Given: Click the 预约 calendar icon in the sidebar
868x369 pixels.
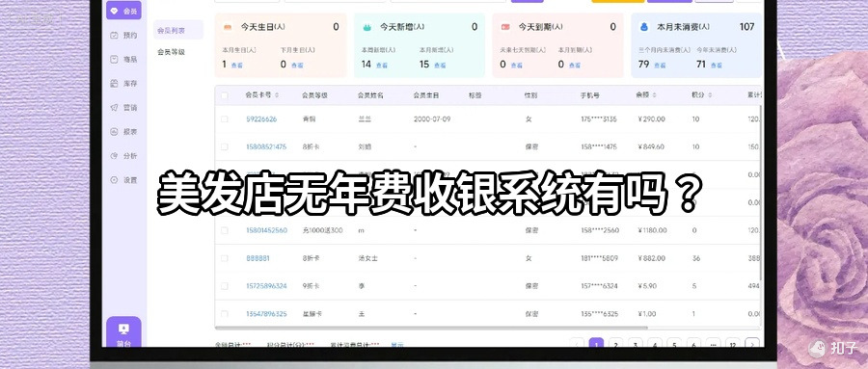Looking at the screenshot, I should [114, 35].
